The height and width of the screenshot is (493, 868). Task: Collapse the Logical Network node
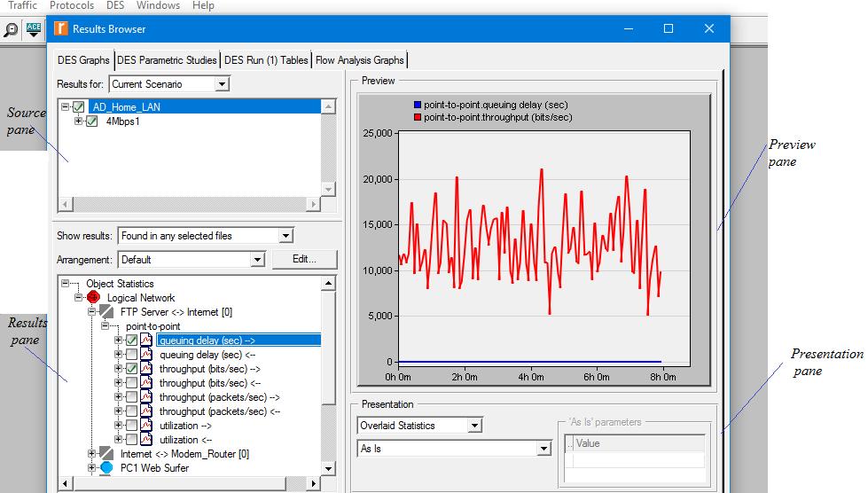pos(79,298)
